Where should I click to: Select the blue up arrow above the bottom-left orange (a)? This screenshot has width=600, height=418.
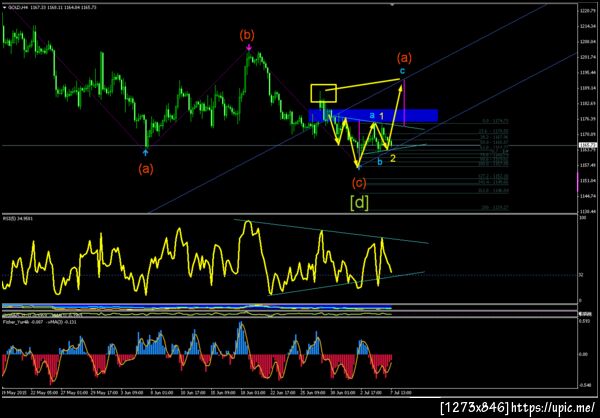(145, 153)
